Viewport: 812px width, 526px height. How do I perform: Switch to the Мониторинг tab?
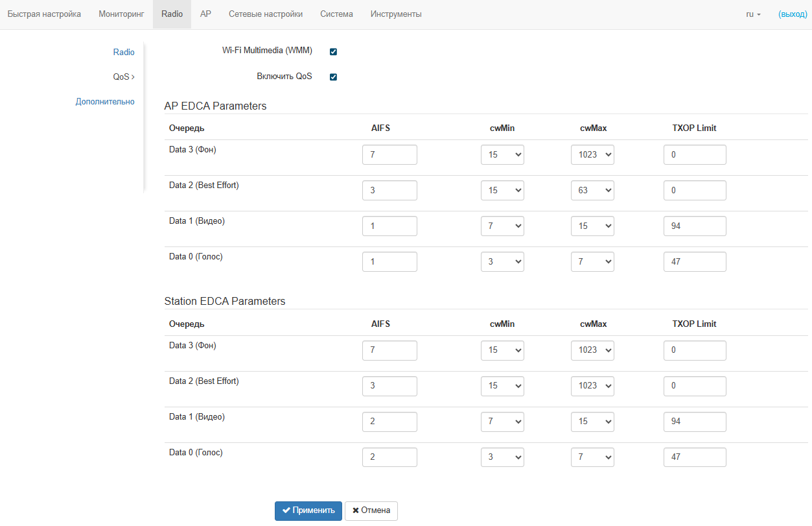click(121, 14)
